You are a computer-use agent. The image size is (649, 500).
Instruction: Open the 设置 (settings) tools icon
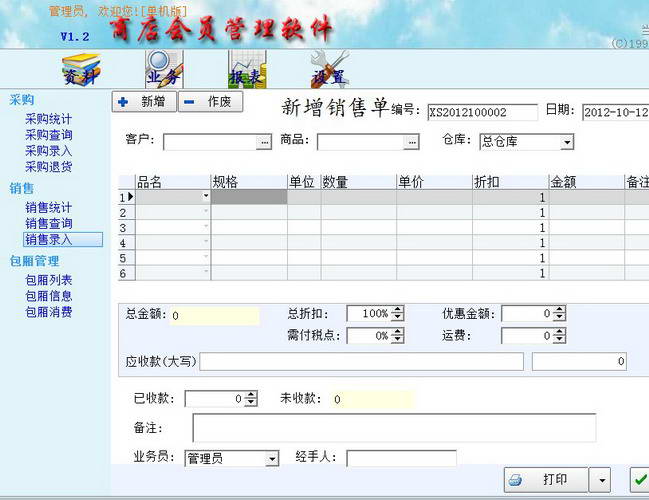click(329, 69)
